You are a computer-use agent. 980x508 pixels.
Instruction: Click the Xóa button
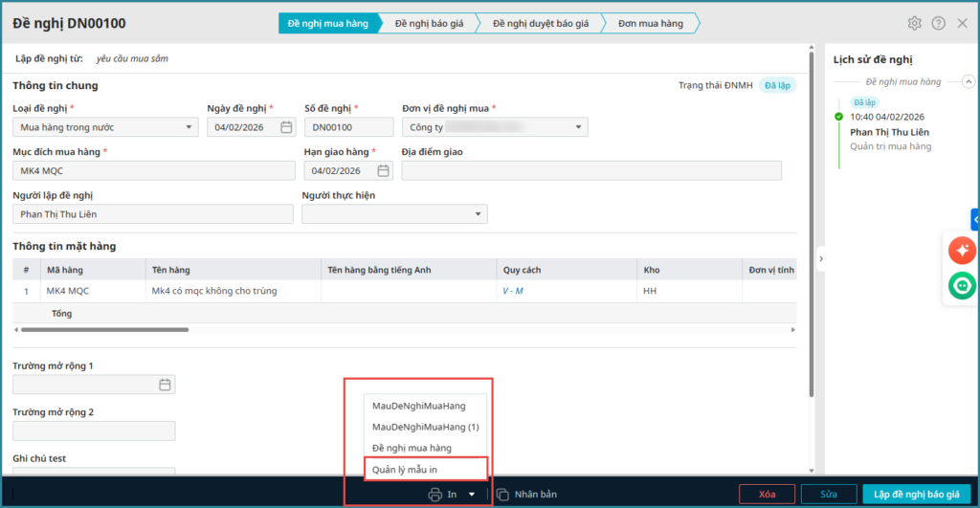point(767,495)
